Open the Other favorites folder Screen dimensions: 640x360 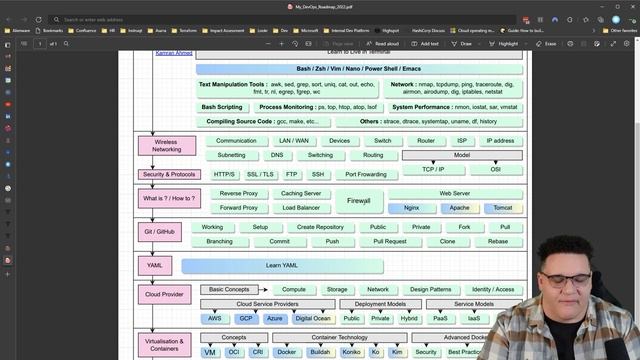(620, 31)
